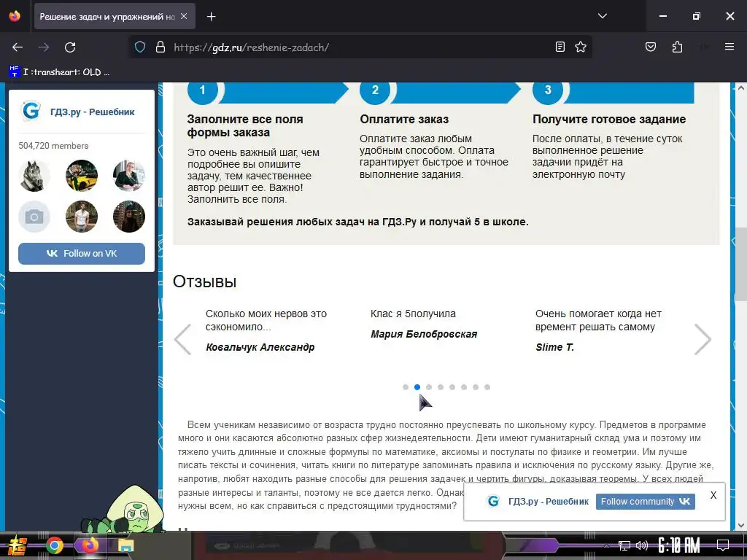The height and width of the screenshot is (560, 747).
Task: Close the gdz.ru browser tab
Action: (x=184, y=16)
